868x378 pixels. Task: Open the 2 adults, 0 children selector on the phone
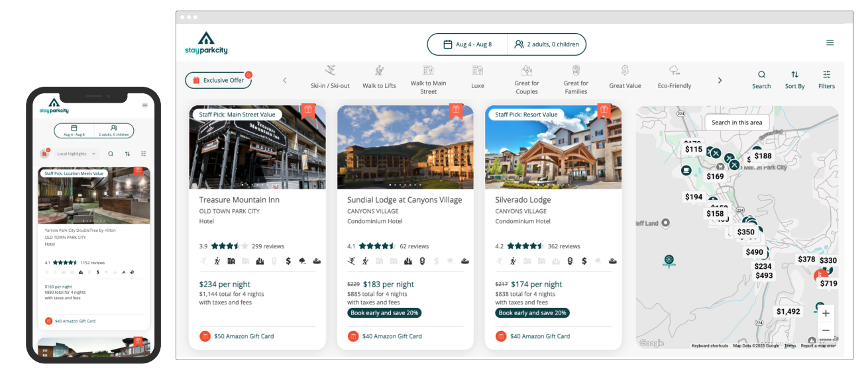[x=114, y=130]
